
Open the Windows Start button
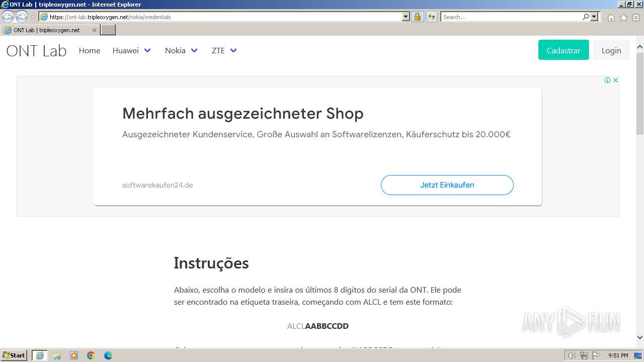tap(14, 355)
